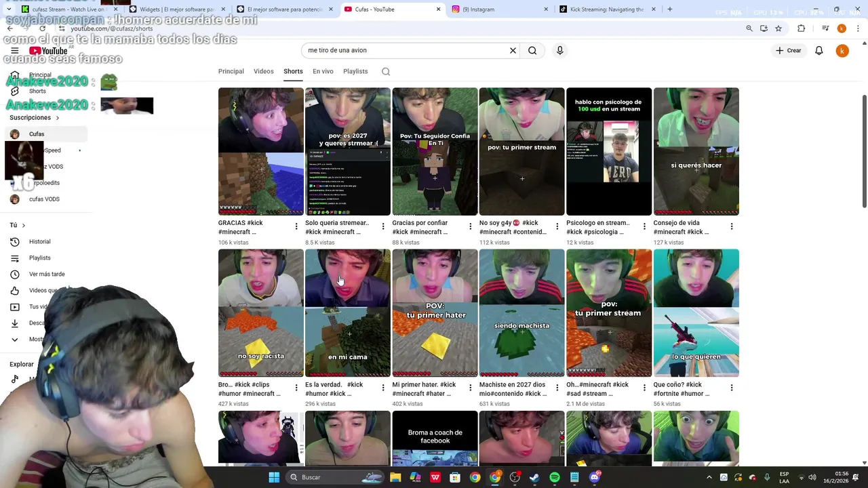Open options for 'Bro... #kick #clips' short

point(296,388)
